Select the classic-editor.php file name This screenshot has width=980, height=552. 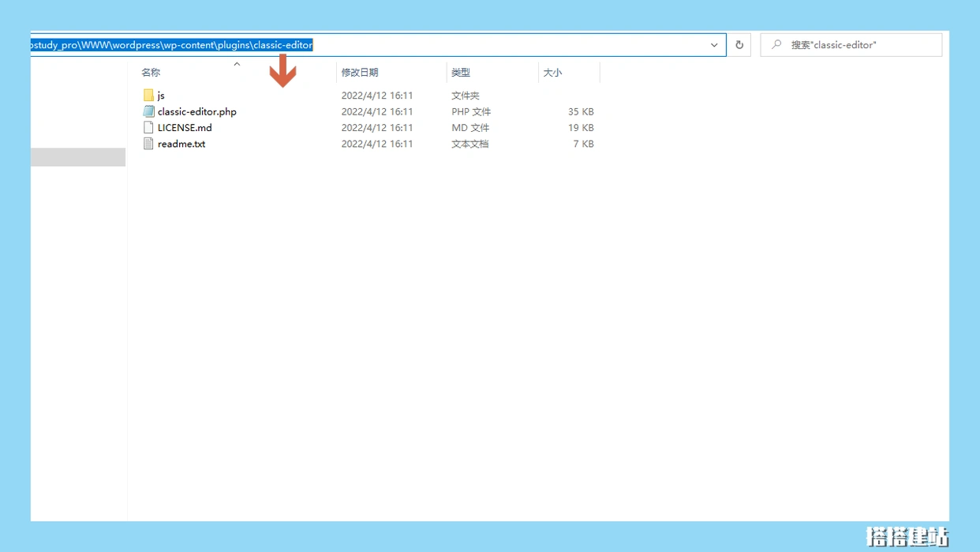click(x=197, y=111)
